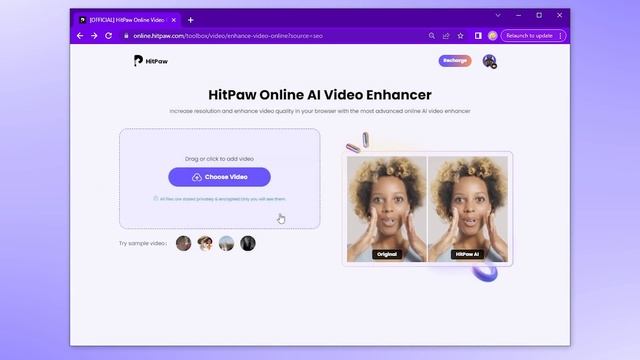The width and height of the screenshot is (640, 360).
Task: Click Relaunch to update button
Action: point(529,36)
